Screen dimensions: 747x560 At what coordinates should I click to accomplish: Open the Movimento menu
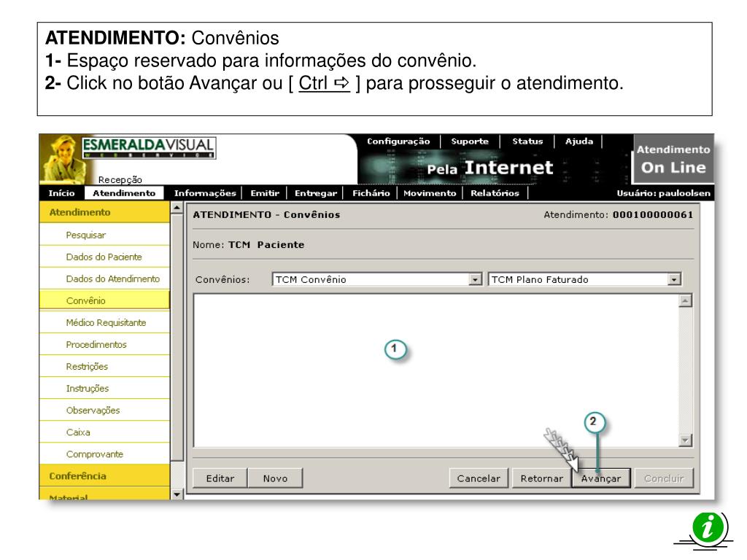[430, 192]
